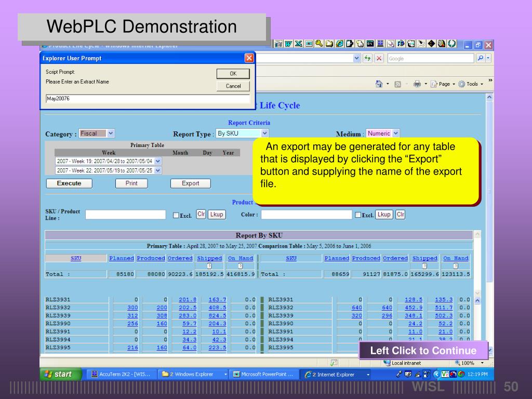Click the question mark under comparison On Hand
This screenshot has height=399, width=532.
tap(456, 266)
